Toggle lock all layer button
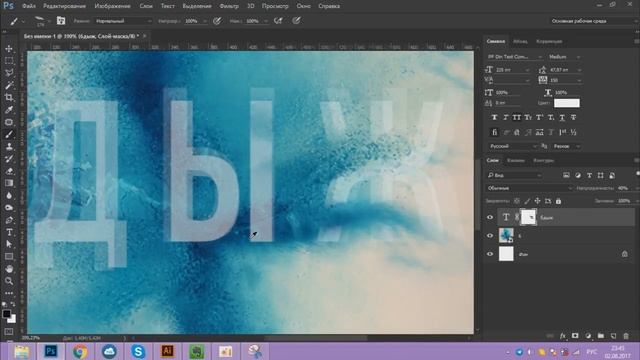 [558, 201]
